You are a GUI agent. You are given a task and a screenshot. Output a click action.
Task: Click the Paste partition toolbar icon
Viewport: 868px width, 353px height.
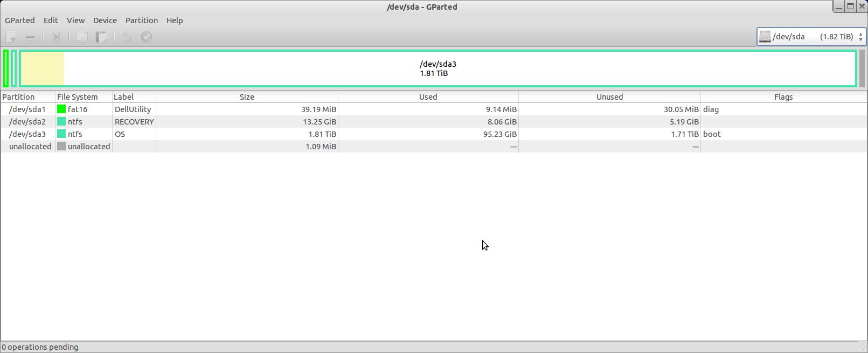click(101, 37)
